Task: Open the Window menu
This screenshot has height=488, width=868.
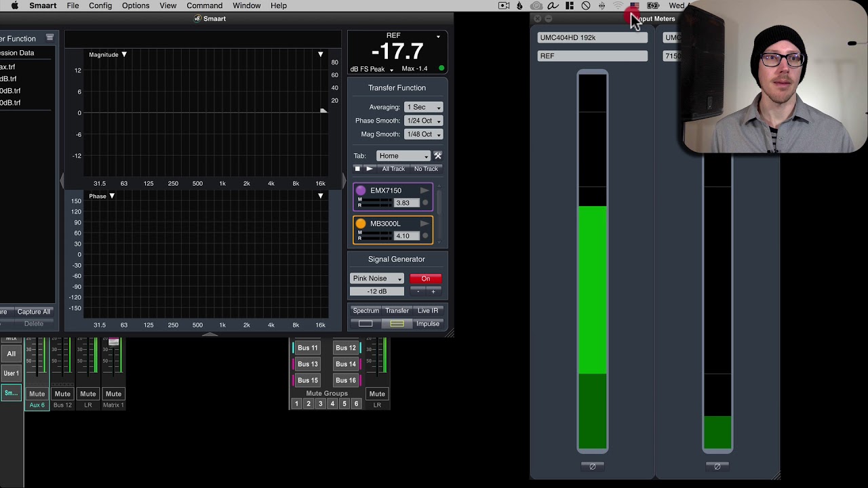Action: tap(247, 5)
